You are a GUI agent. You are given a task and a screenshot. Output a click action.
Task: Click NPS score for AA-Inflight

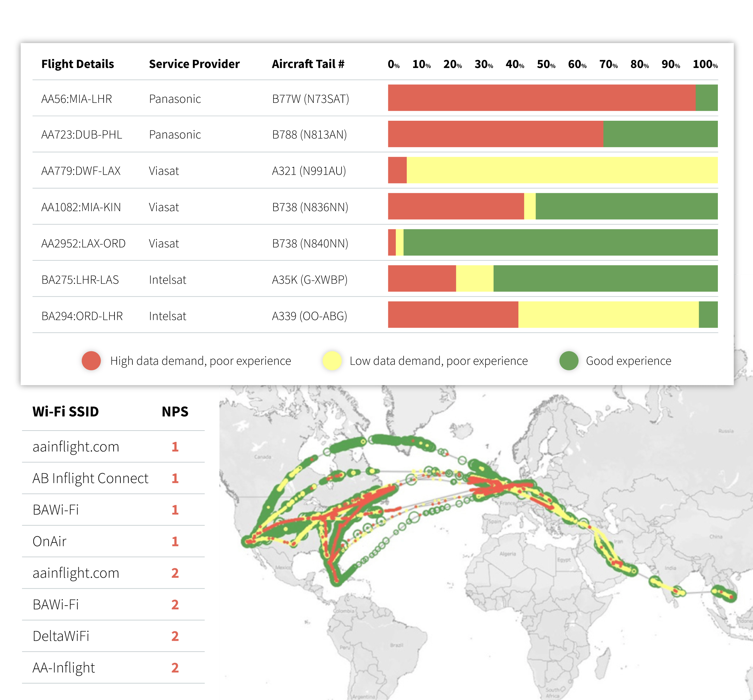click(175, 668)
